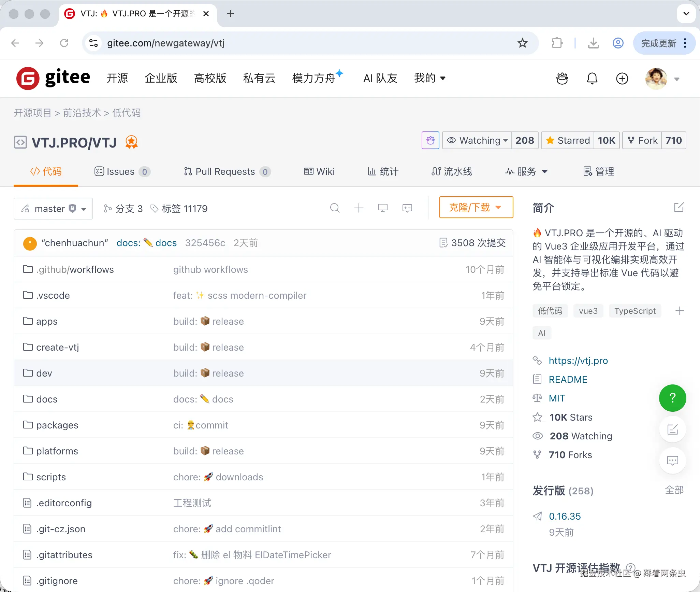Open the packages folder
Viewport: 700px width, 592px height.
click(57, 425)
